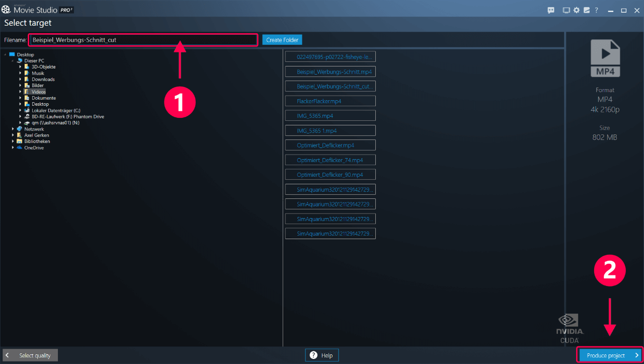
Task: Select file Optimiert_Deflicker_74.mp4
Action: pyautogui.click(x=330, y=160)
